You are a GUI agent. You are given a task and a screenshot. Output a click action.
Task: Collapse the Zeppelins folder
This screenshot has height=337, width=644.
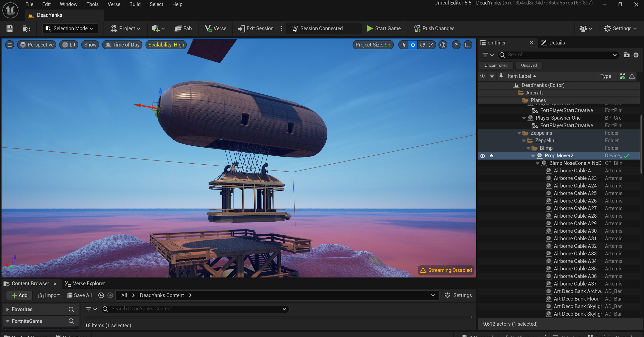click(x=519, y=133)
